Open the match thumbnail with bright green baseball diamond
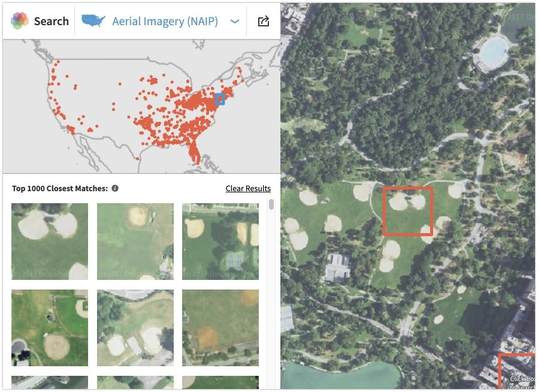 (x=50, y=327)
